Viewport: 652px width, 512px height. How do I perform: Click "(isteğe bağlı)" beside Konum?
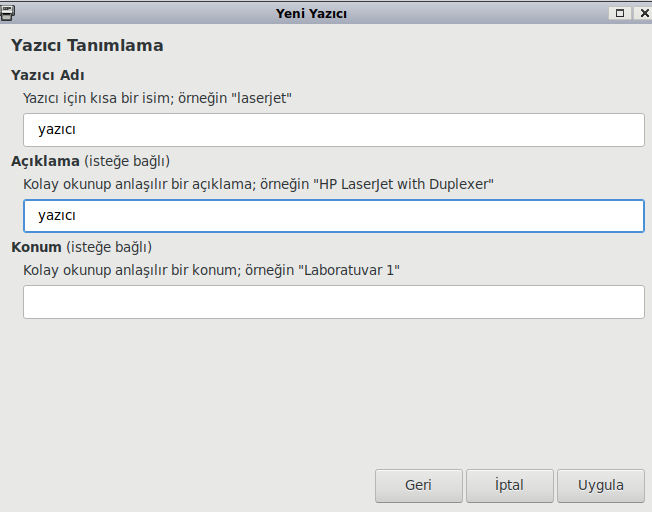pos(109,247)
